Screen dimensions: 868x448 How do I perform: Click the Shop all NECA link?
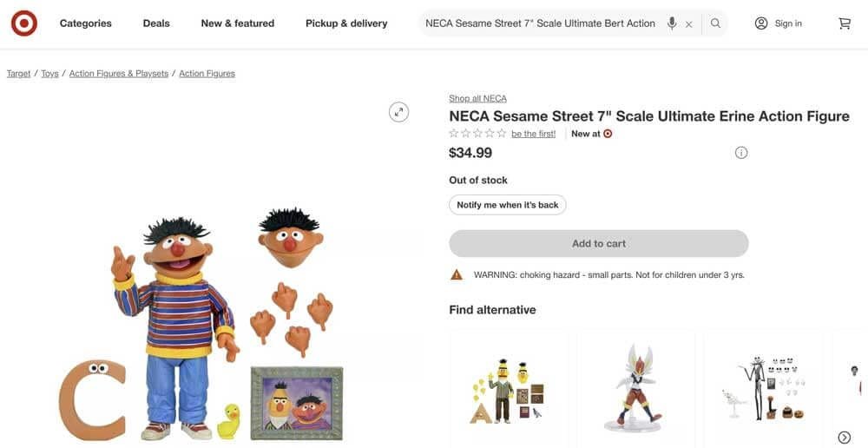477,98
